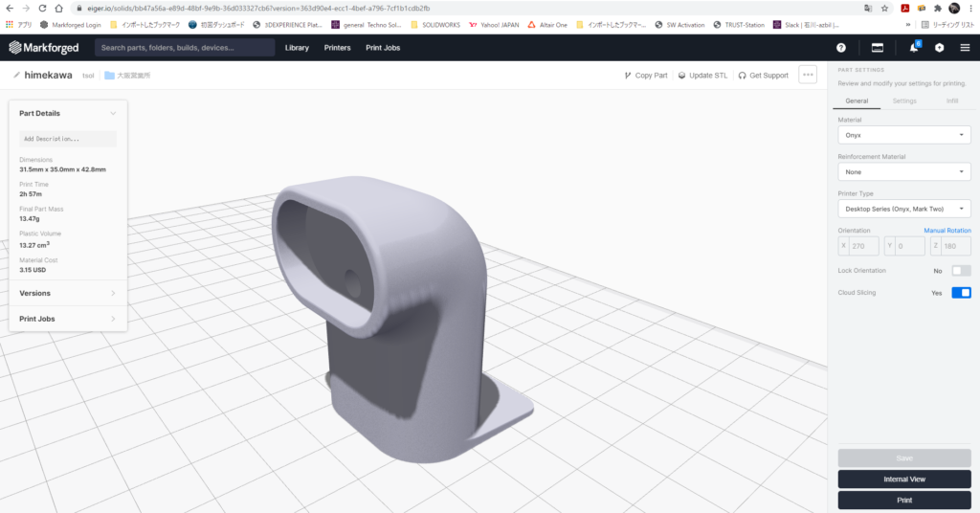Image resolution: width=980 pixels, height=513 pixels.
Task: Open the Chrome profile avatar
Action: tap(954, 8)
